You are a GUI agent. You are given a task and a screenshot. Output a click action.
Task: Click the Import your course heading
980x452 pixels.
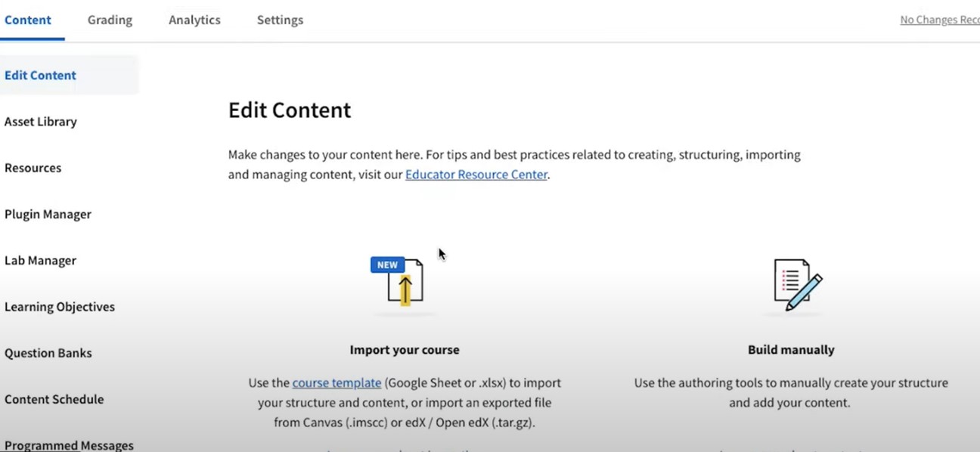(405, 350)
